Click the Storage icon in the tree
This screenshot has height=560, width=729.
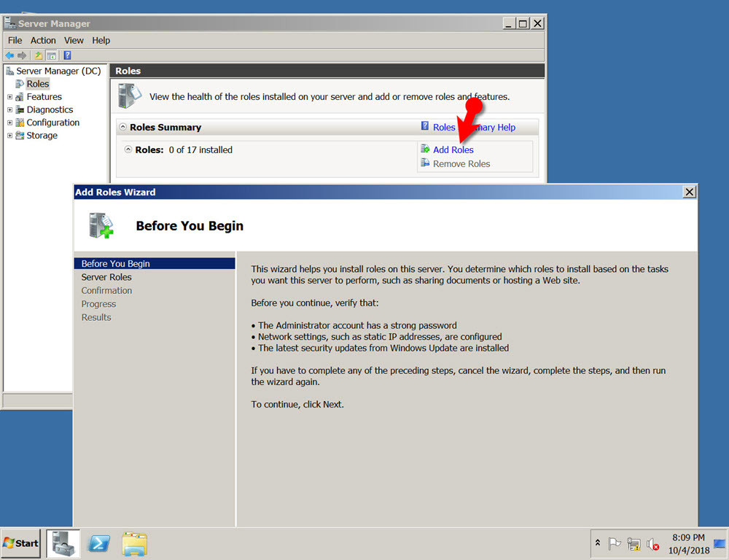[x=20, y=136]
